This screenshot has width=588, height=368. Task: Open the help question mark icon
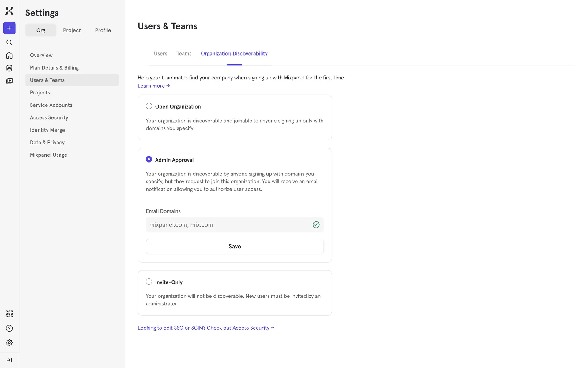[x=9, y=328]
